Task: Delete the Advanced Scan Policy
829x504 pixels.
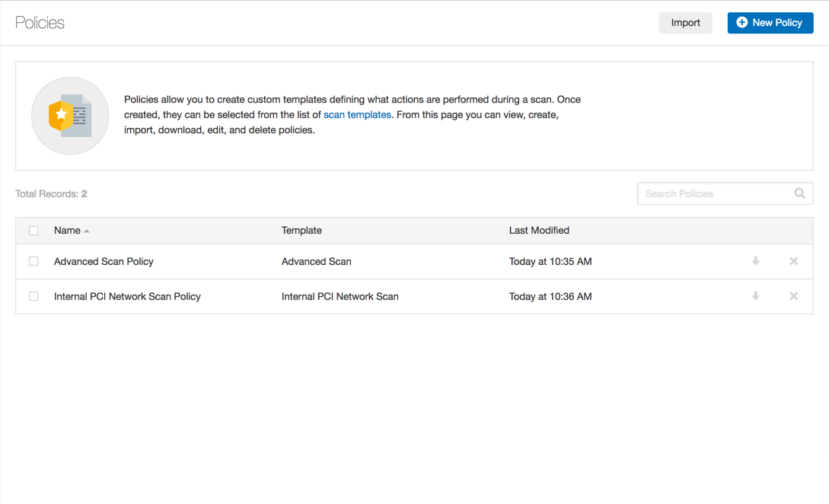Action: [x=793, y=261]
